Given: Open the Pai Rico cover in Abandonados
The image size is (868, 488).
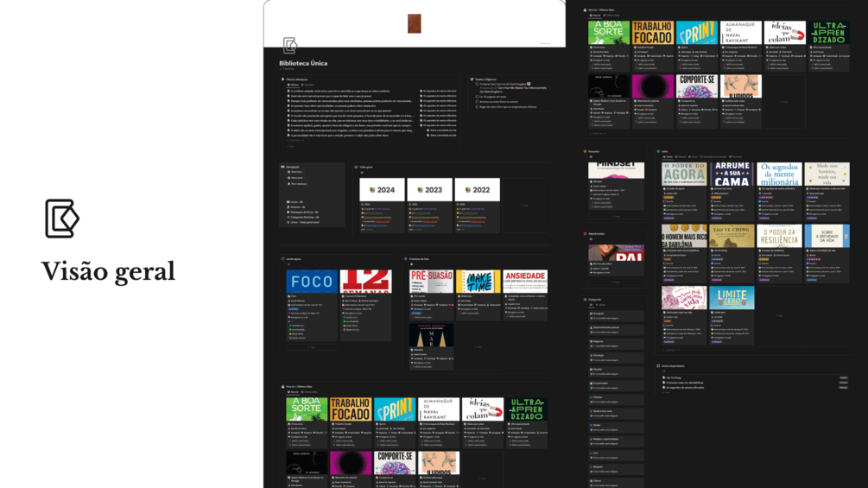Looking at the screenshot, I should click(616, 252).
